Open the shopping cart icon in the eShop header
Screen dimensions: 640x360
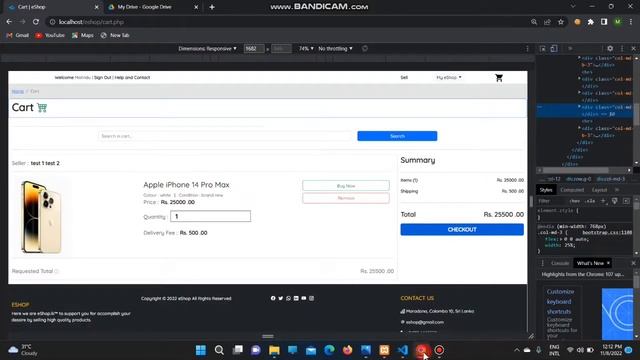[x=499, y=78]
